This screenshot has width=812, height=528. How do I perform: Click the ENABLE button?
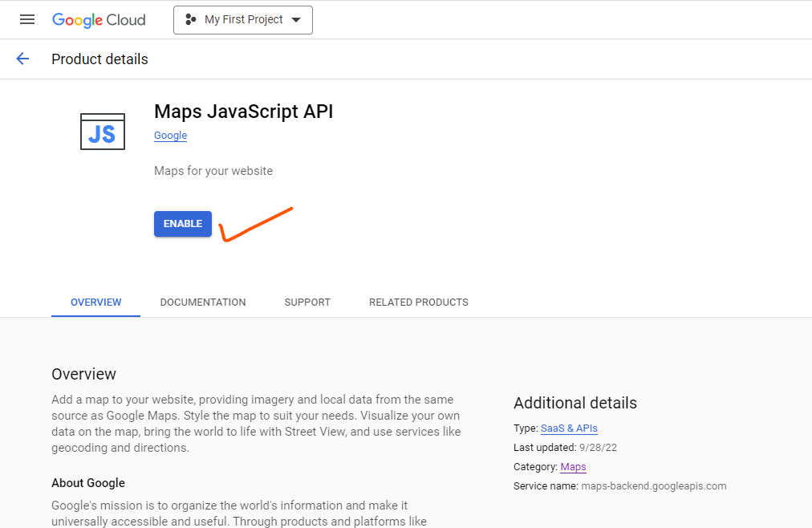pyautogui.click(x=183, y=224)
